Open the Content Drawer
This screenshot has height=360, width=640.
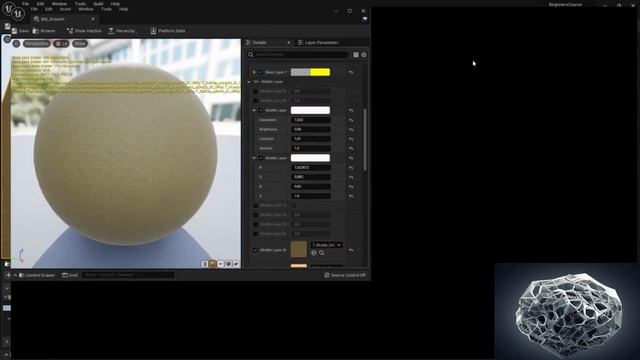click(37, 276)
